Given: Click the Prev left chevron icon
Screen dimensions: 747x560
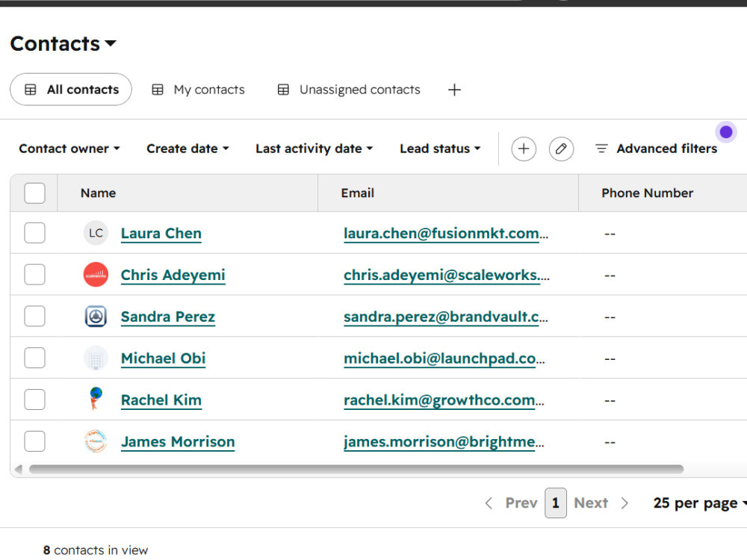Looking at the screenshot, I should [489, 503].
